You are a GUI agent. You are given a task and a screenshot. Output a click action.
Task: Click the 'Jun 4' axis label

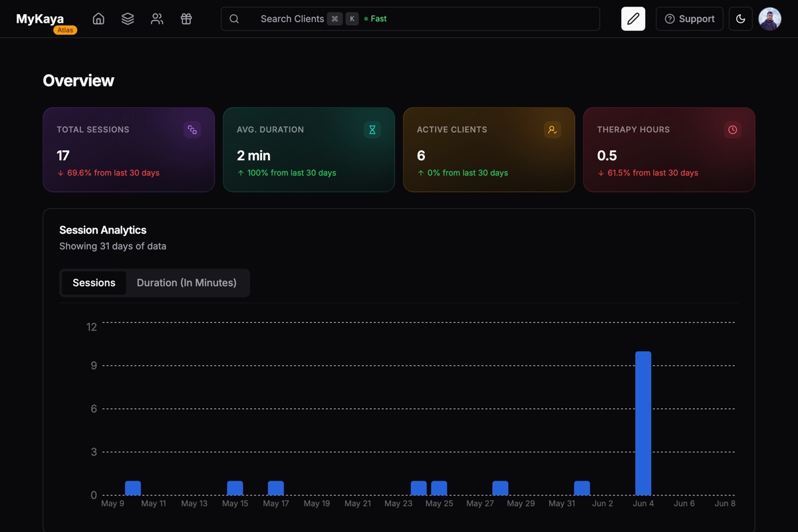644,503
